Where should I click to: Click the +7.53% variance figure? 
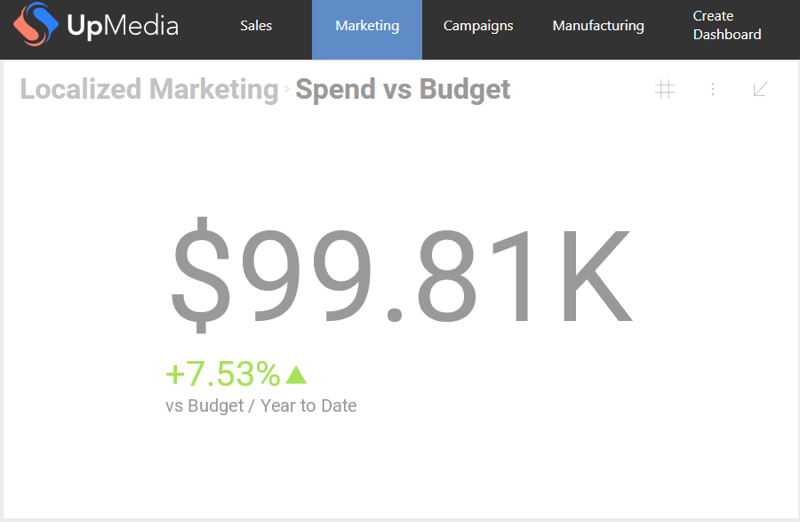coord(223,374)
